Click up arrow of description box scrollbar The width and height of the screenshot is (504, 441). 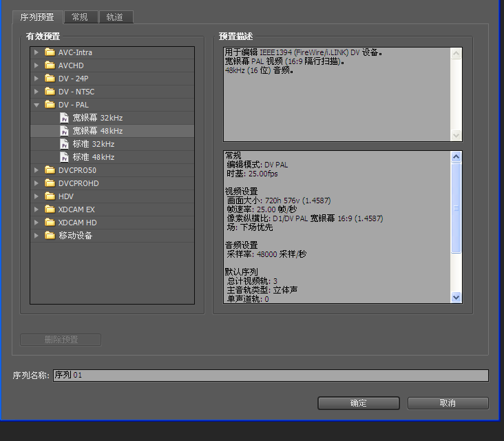[x=456, y=53]
